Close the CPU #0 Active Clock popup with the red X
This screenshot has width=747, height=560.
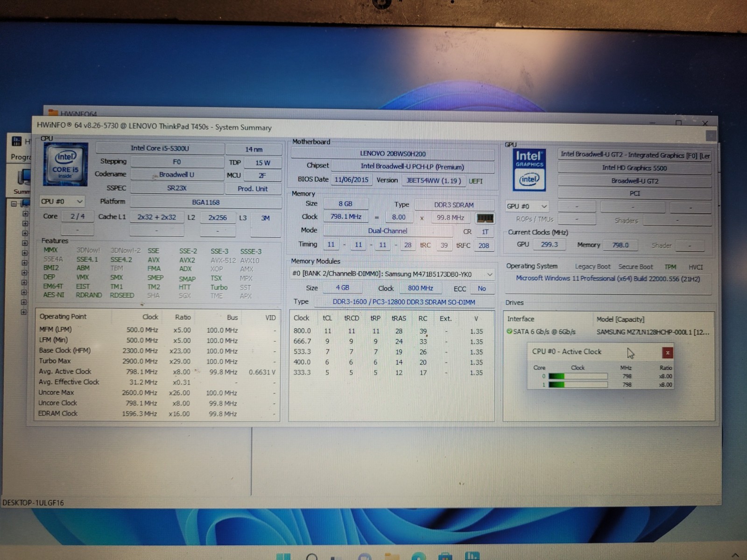pyautogui.click(x=667, y=353)
